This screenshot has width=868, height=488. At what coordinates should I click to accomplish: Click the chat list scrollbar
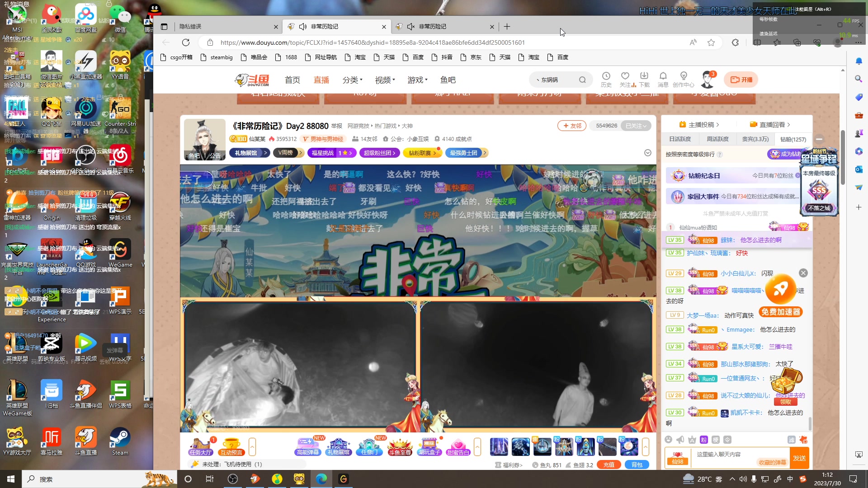pos(810,423)
